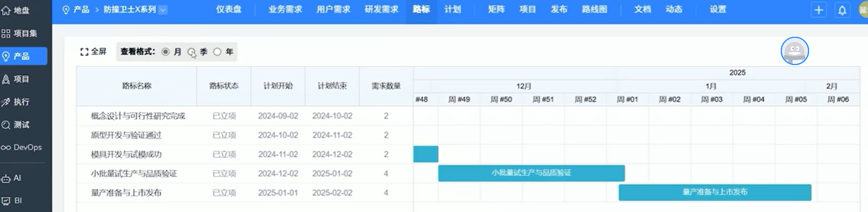Click the 1月 month header

[711, 86]
